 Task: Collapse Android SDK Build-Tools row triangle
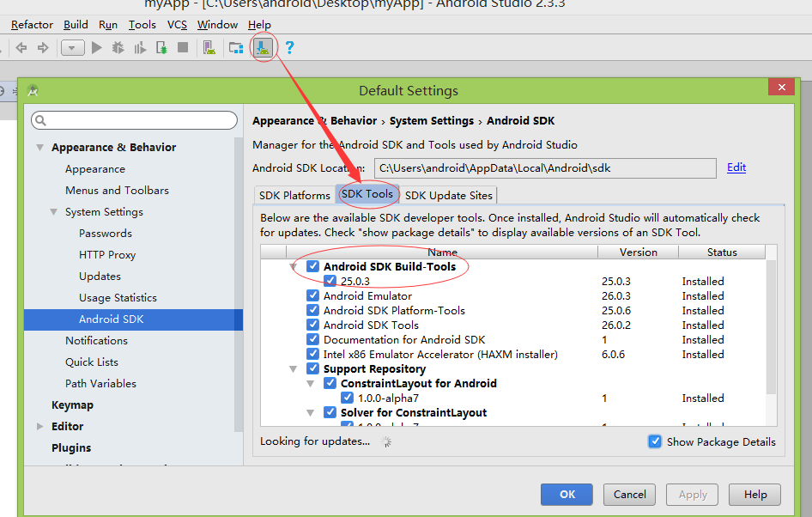click(293, 267)
